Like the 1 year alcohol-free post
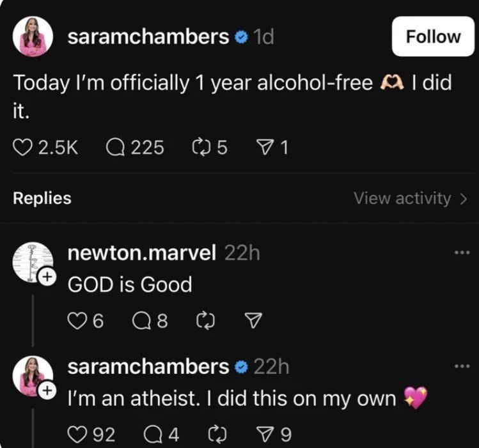Viewport: 479px width, 448px height. click(x=22, y=148)
